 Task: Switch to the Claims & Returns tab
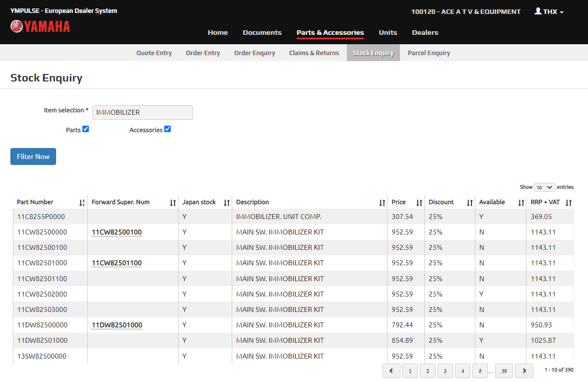[x=314, y=53]
